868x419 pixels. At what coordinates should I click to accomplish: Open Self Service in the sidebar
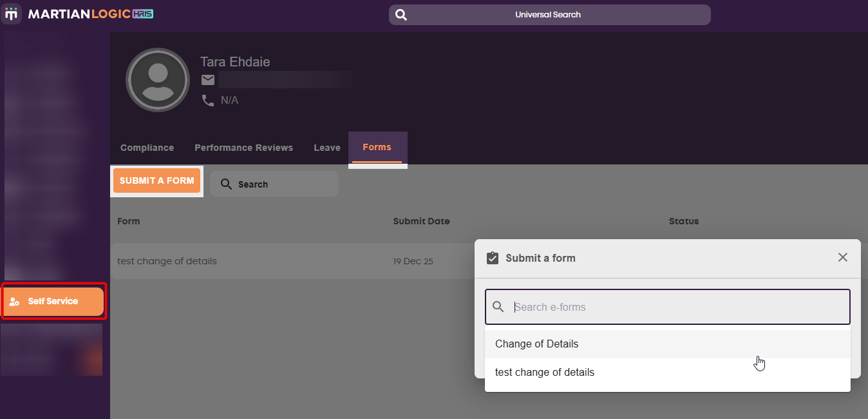[53, 301]
